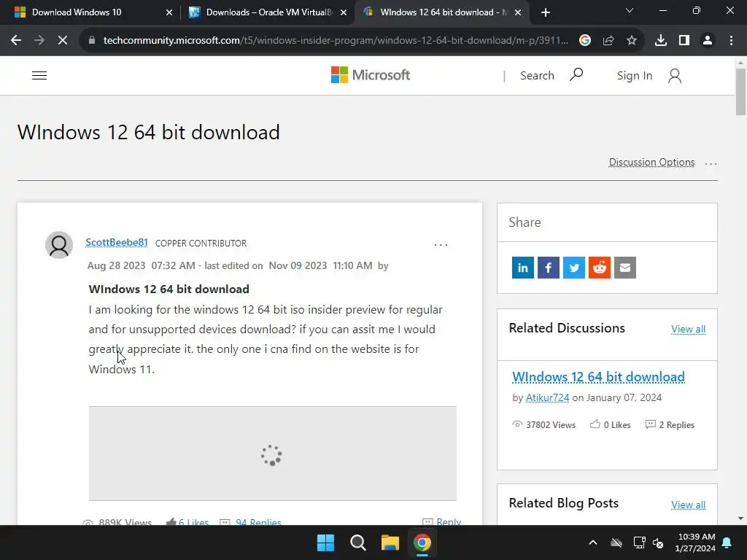The image size is (747, 560).
Task: Click the search magnifier icon on site header
Action: pos(576,75)
